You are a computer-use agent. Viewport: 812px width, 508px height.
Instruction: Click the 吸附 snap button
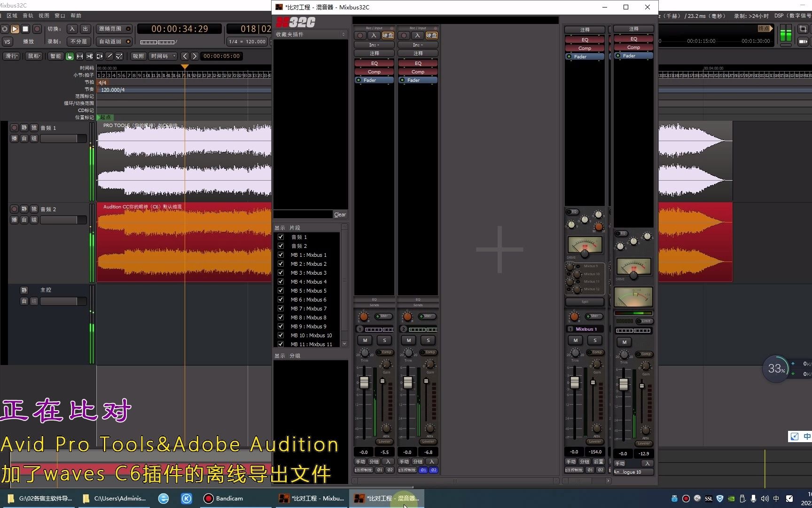[x=138, y=56]
